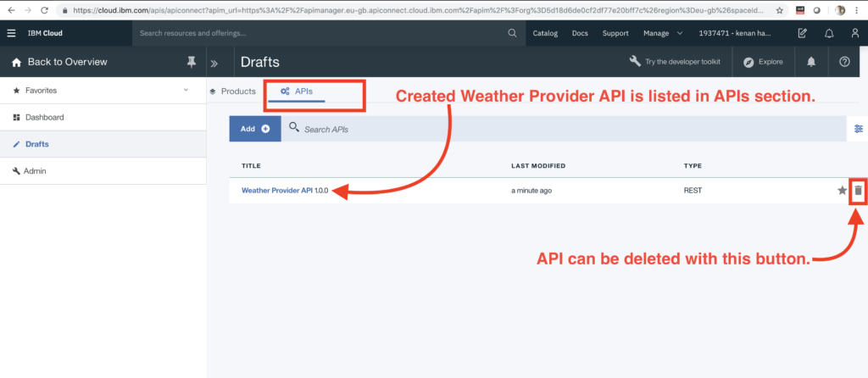This screenshot has width=868, height=378.
Task: Click the 'a minute ago' cell
Action: click(531, 191)
